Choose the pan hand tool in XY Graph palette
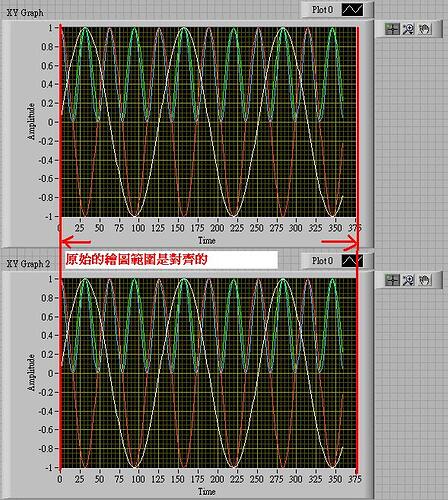The height and width of the screenshot is (500, 448). (424, 29)
